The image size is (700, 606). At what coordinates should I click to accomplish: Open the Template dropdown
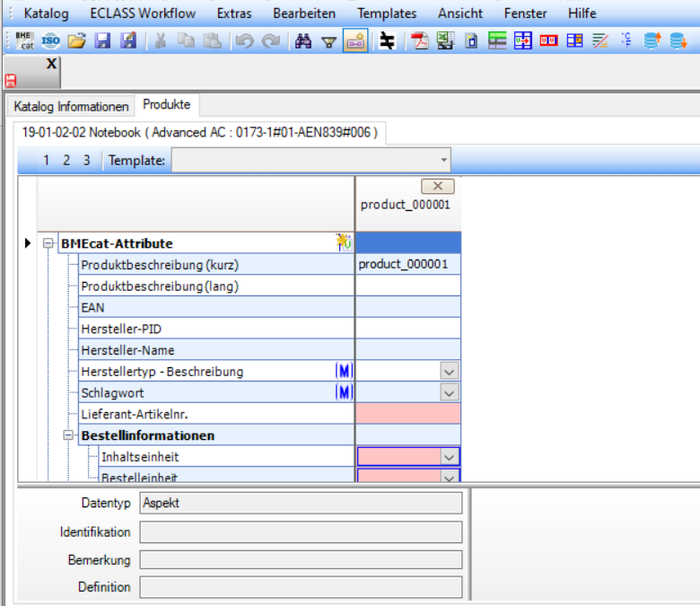tap(443, 161)
